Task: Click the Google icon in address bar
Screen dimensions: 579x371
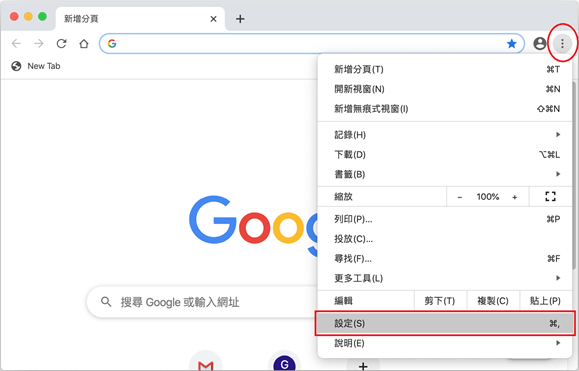Action: point(112,44)
